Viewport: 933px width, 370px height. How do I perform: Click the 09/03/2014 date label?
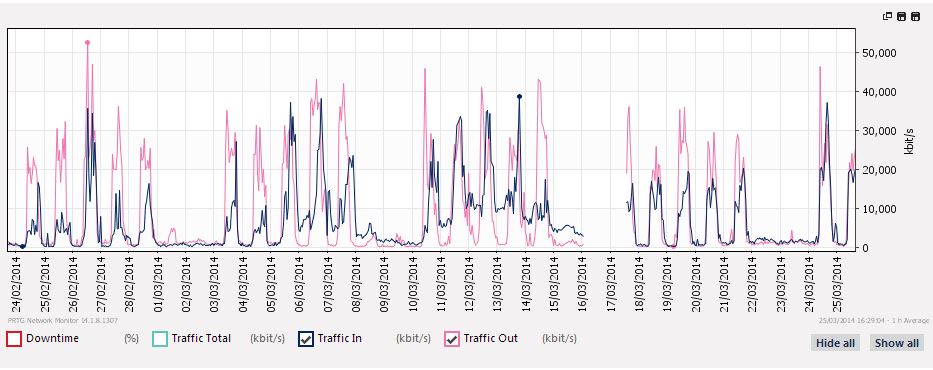point(384,283)
